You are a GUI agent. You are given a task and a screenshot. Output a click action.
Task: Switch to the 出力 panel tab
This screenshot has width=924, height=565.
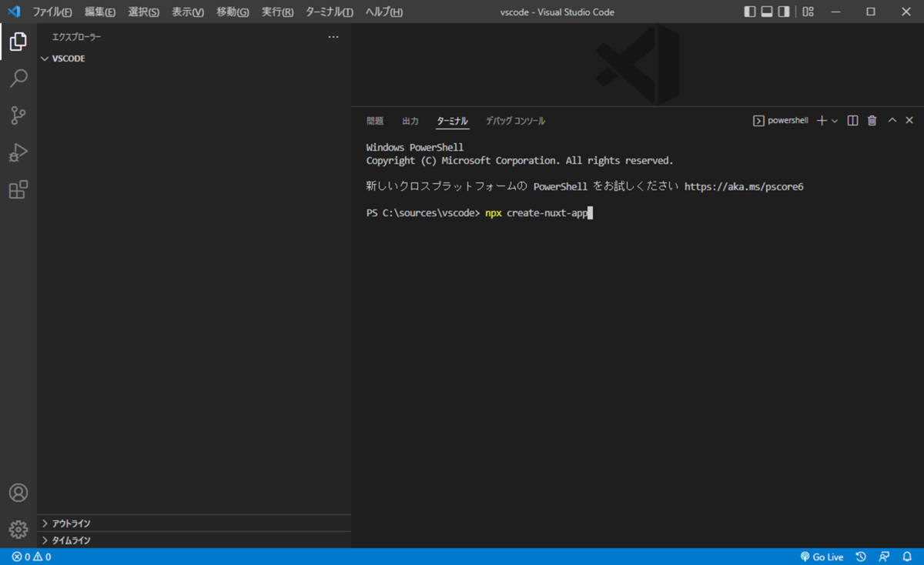click(410, 121)
